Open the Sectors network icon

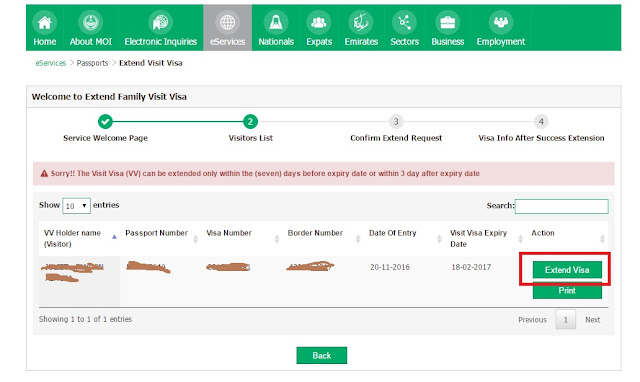point(404,22)
